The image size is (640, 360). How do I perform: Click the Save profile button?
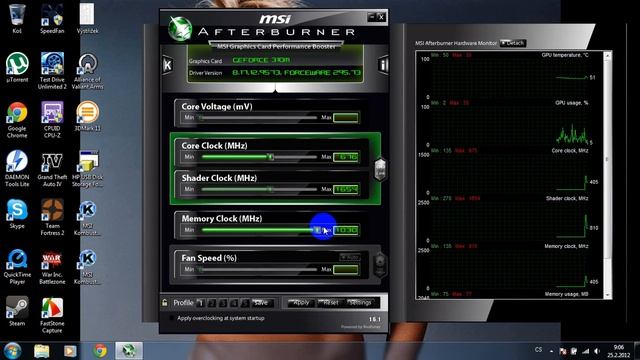[x=261, y=303]
